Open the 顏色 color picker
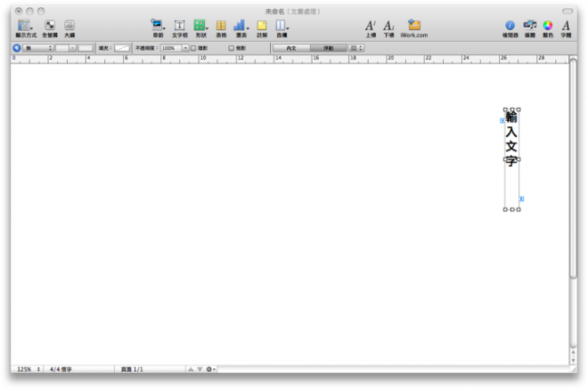This screenshot has height=389, width=588. [547, 26]
